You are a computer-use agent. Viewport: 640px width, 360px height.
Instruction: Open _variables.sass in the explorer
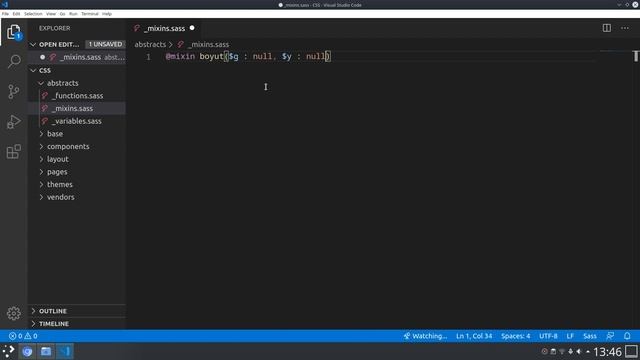[77, 121]
